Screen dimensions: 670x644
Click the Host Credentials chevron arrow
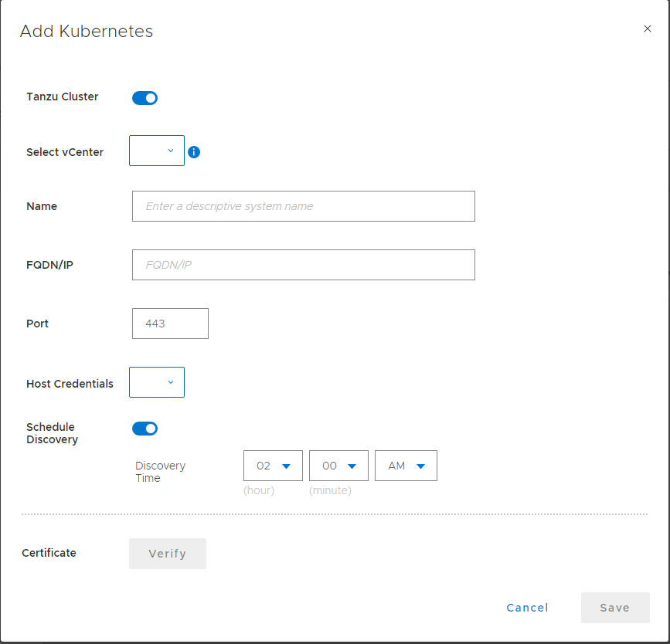(171, 382)
